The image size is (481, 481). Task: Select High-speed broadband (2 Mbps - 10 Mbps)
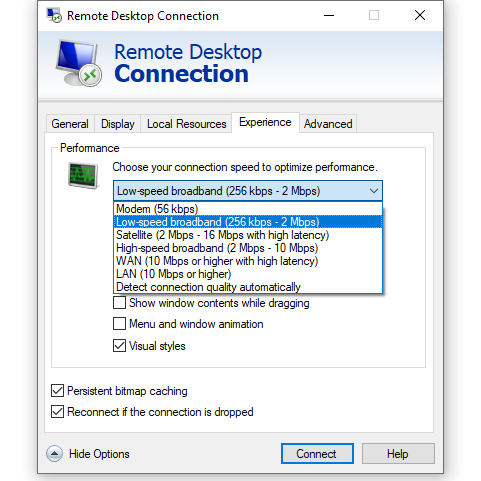248,248
